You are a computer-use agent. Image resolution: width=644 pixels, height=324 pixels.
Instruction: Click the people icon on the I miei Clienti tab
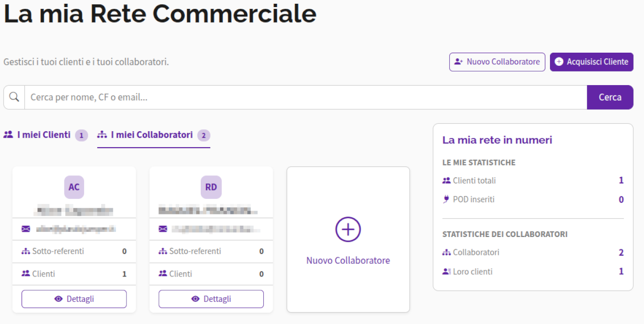pyautogui.click(x=8, y=135)
